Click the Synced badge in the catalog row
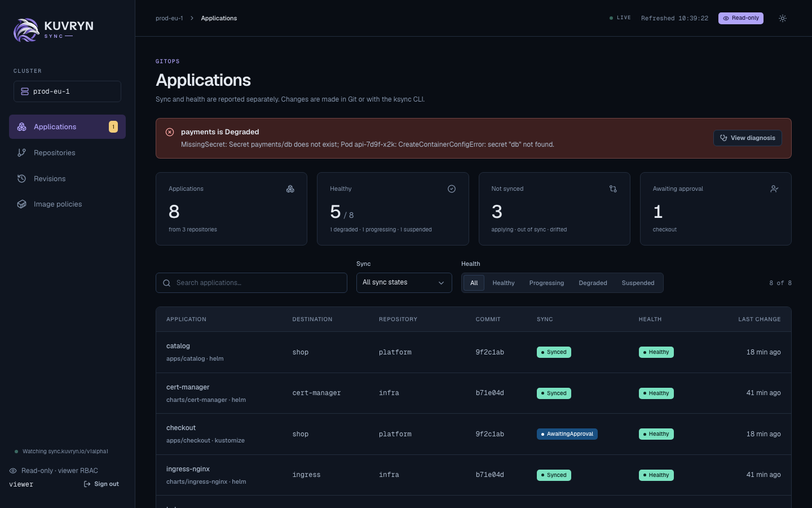This screenshot has height=508, width=812. click(x=554, y=352)
